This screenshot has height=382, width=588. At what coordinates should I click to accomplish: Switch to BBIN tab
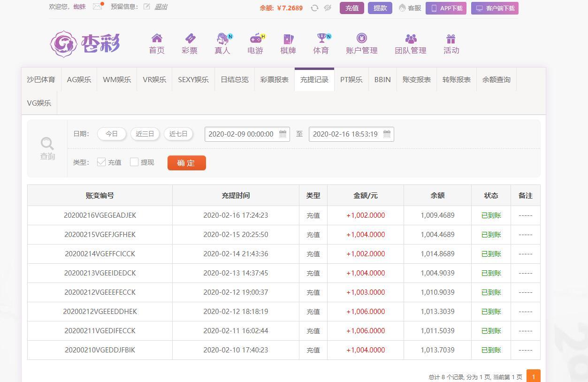pyautogui.click(x=382, y=79)
